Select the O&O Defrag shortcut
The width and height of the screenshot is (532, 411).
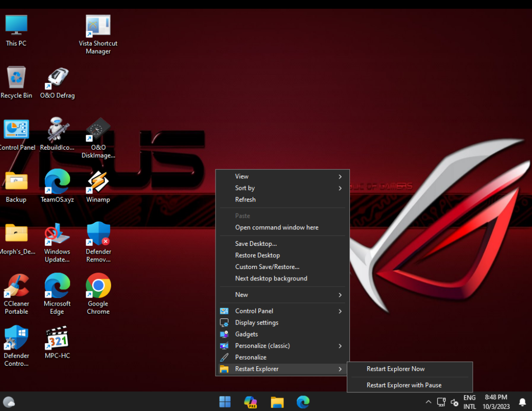[x=57, y=82]
